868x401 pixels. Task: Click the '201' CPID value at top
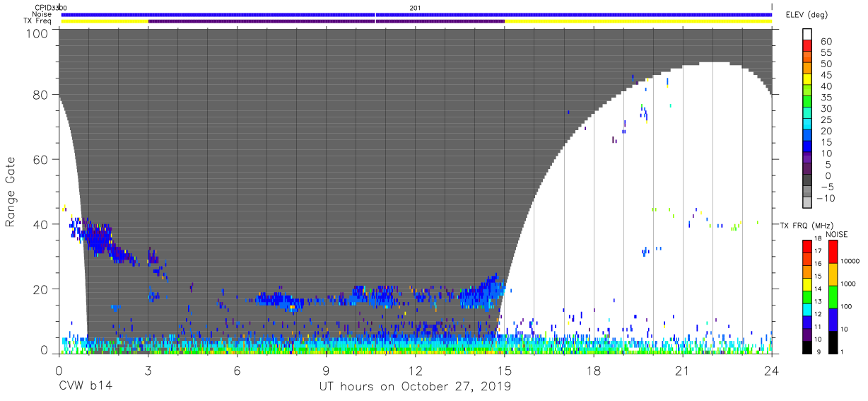[415, 7]
